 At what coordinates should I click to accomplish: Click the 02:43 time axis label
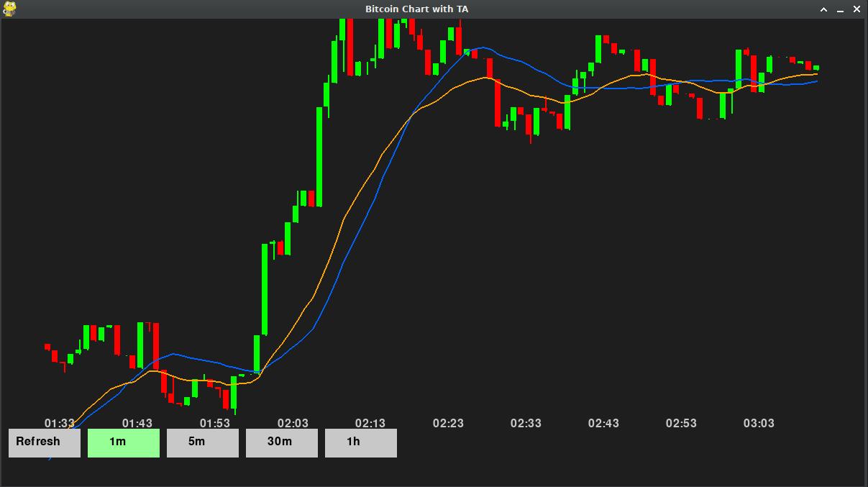coord(603,423)
